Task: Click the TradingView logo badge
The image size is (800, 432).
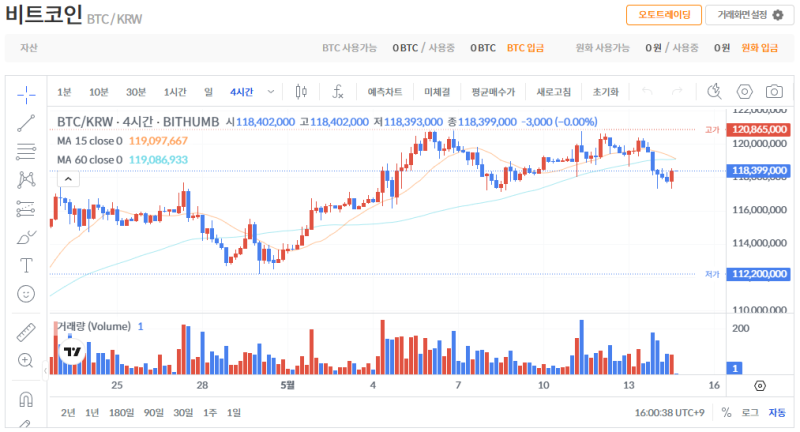Action: [72, 351]
